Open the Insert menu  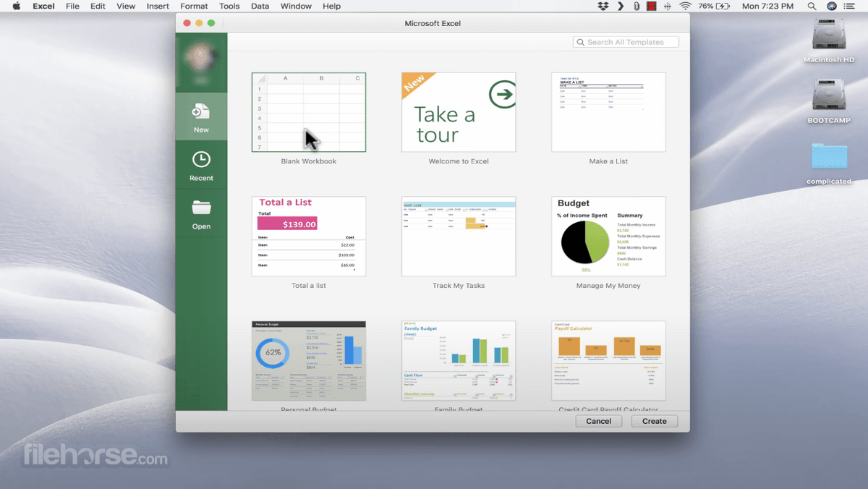158,7
